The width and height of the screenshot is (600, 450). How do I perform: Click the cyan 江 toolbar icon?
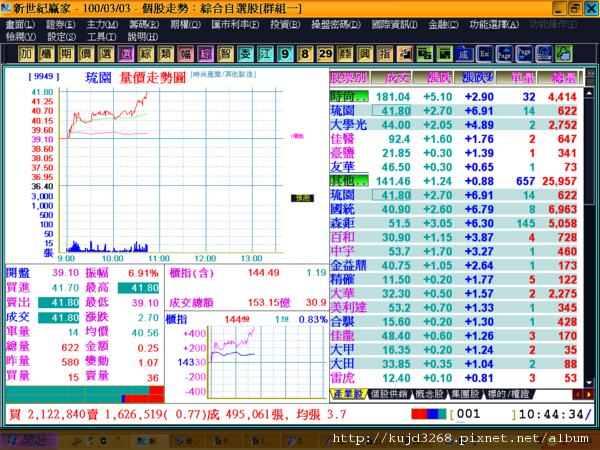[265, 54]
